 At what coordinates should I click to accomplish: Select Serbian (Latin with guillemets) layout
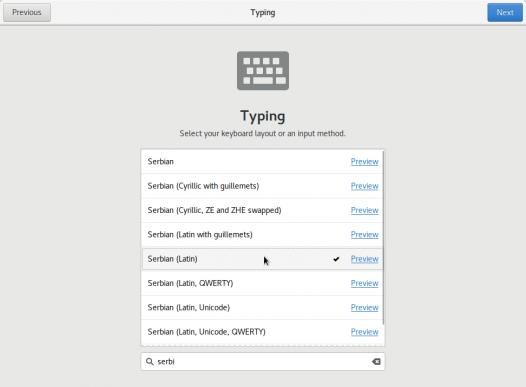[262, 235]
